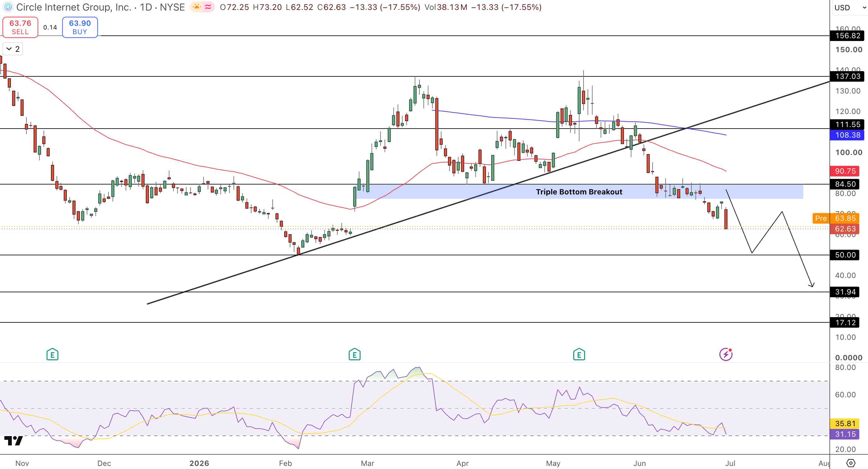
Task: Click the red 90.75 moving average label
Action: point(845,171)
